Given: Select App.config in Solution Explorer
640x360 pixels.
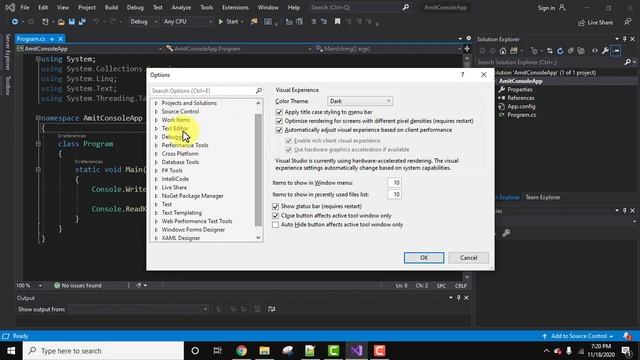Looking at the screenshot, I should 521,107.
